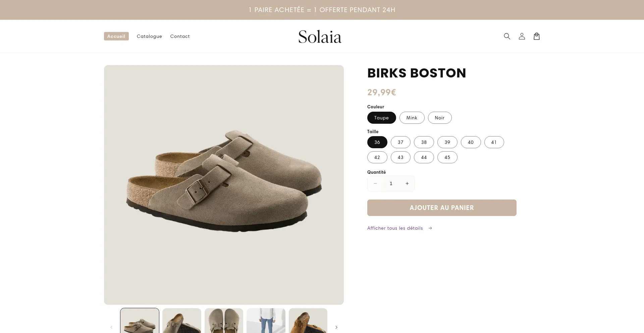644x333 pixels.
Task: Open the account login icon
Action: pyautogui.click(x=522, y=36)
